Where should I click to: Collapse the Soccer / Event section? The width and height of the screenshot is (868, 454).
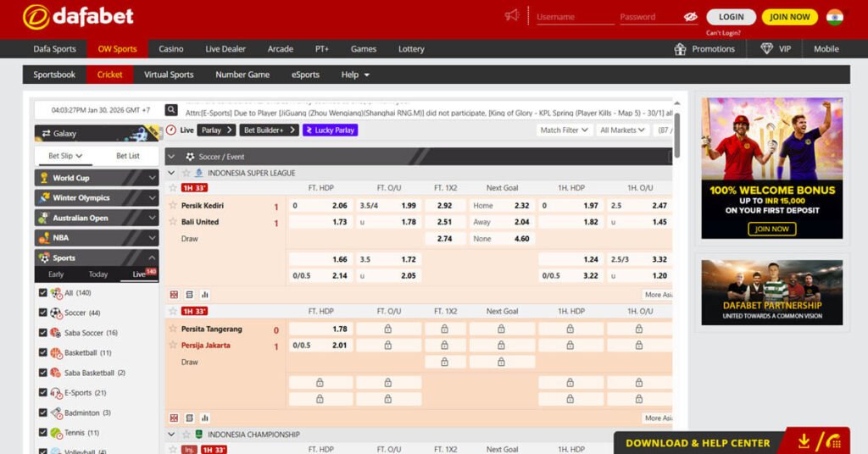pos(171,157)
